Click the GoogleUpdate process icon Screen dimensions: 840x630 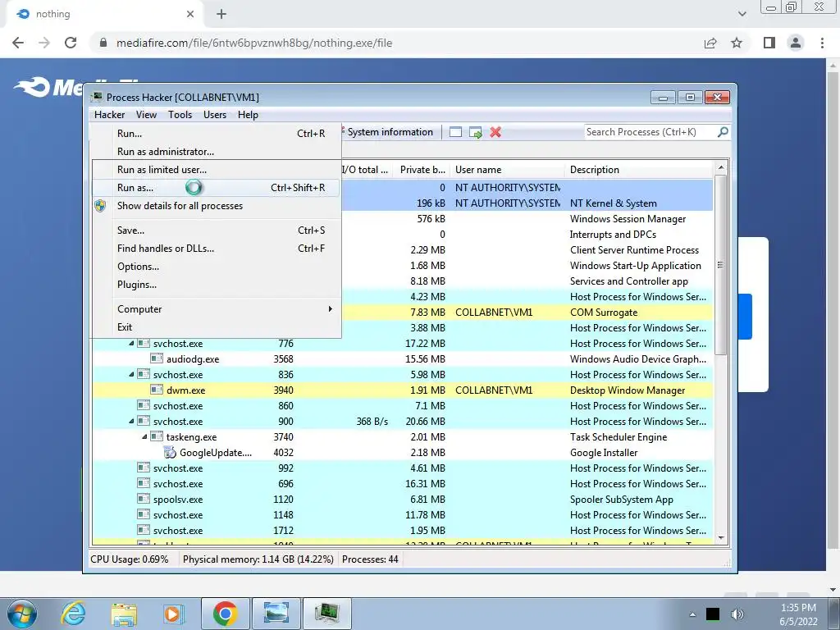[x=170, y=453]
